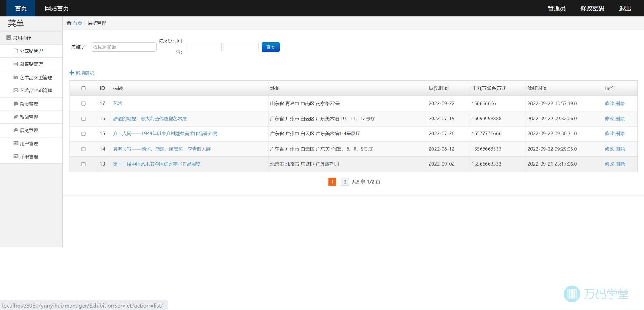Check the row with ID 17
Screen dimensions: 644x310
click(83, 103)
